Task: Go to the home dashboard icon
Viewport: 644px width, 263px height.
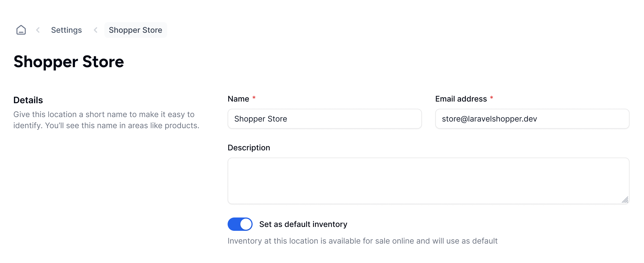Action: pyautogui.click(x=21, y=30)
